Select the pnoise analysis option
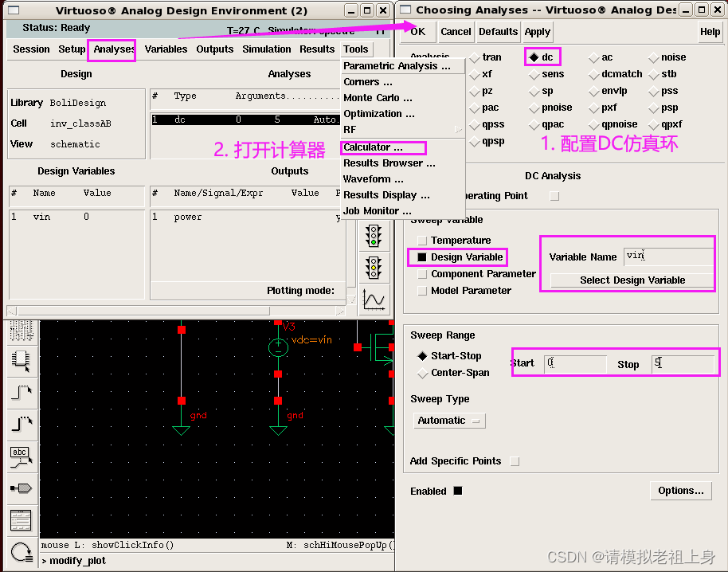This screenshot has height=572, width=728. pos(550,108)
